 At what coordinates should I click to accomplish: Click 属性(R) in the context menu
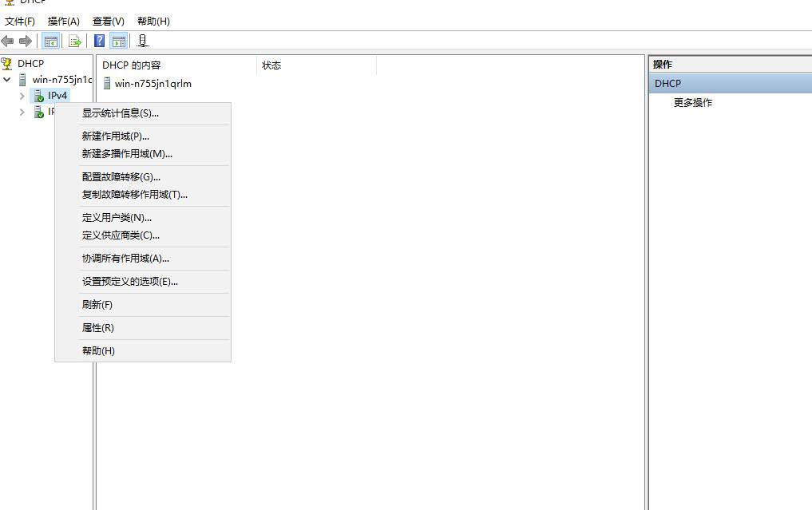[97, 328]
